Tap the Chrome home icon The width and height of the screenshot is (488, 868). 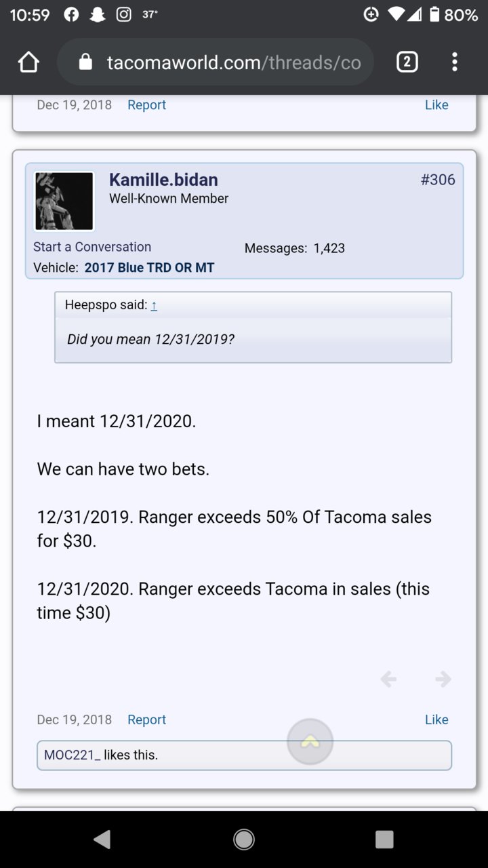pos(28,63)
